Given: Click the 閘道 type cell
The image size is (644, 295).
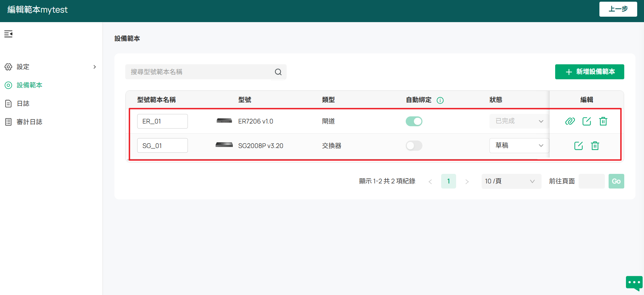Looking at the screenshot, I should pyautogui.click(x=328, y=121).
